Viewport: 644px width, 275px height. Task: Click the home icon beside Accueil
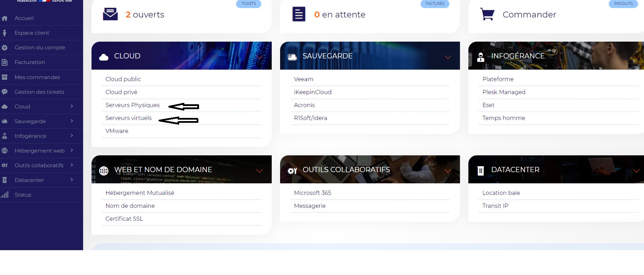[5, 18]
